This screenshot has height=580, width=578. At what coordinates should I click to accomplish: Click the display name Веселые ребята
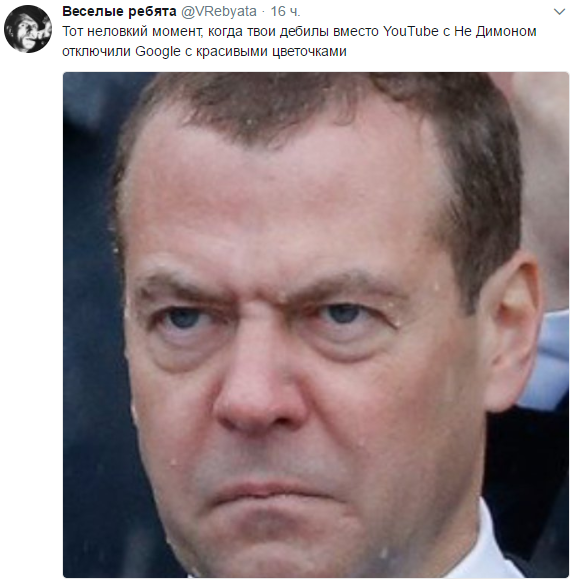pos(119,11)
